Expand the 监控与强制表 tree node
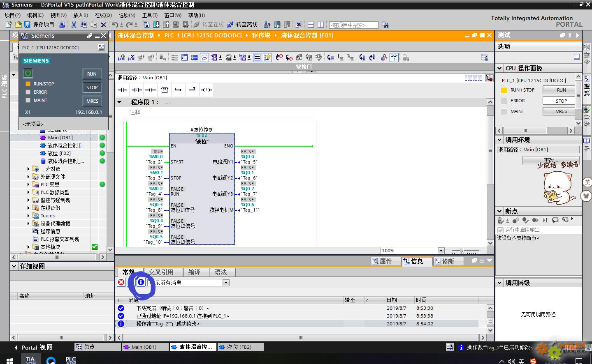The image size is (592, 364). pos(28,200)
